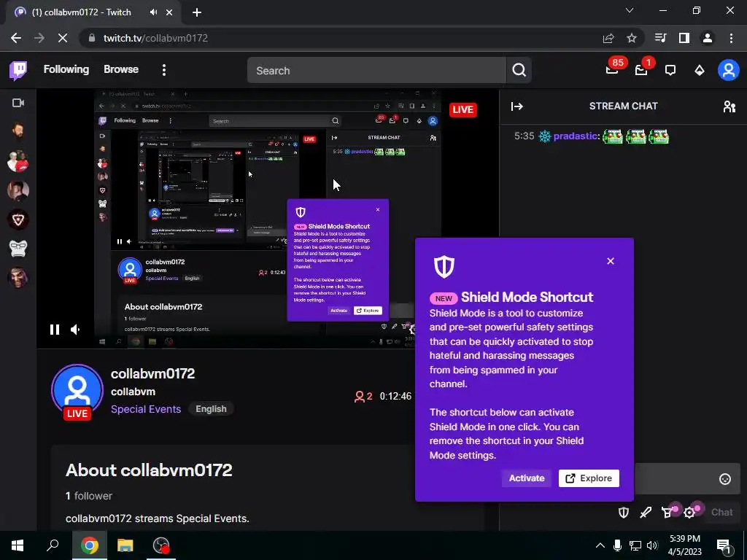Screen dimensions: 747x560
Task: Click the pradastic username in chat
Action: point(575,136)
